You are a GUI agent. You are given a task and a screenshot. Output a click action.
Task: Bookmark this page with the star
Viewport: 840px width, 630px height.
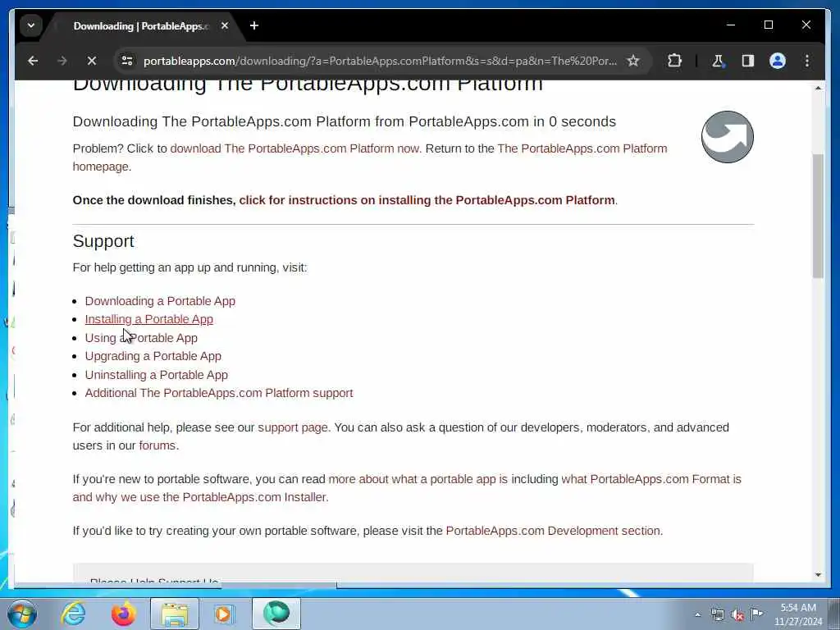(633, 61)
